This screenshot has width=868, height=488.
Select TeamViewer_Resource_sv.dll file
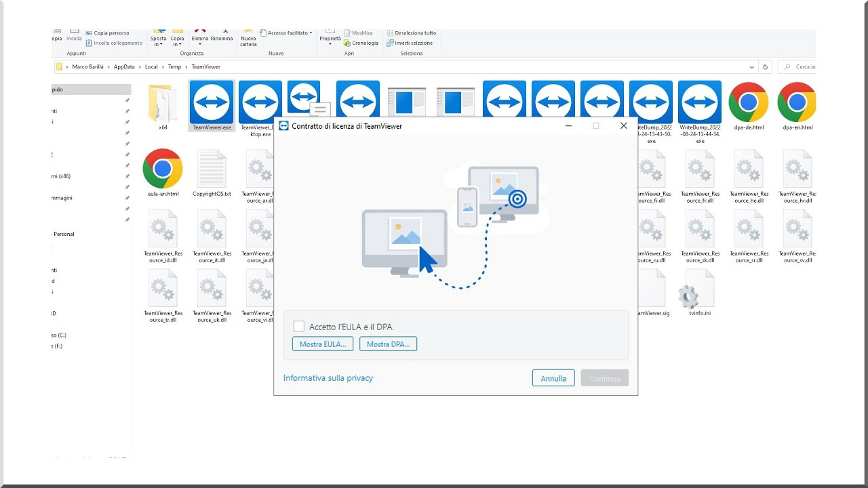coord(797,236)
